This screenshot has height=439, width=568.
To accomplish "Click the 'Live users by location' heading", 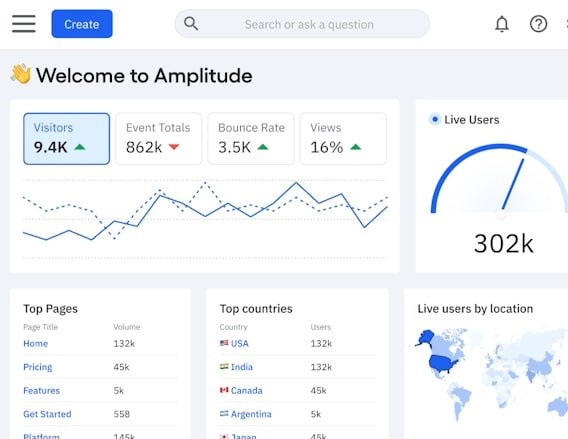I will tap(475, 309).
